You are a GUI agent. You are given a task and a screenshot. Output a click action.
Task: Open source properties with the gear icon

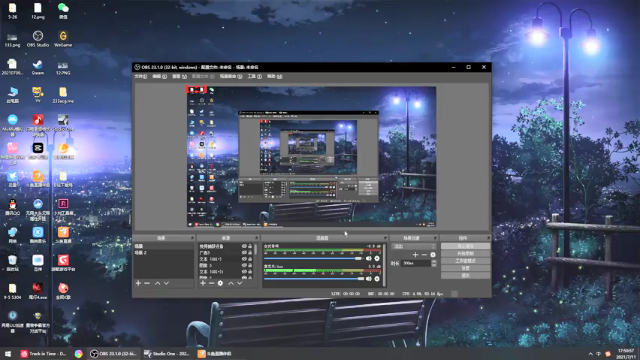point(220,283)
